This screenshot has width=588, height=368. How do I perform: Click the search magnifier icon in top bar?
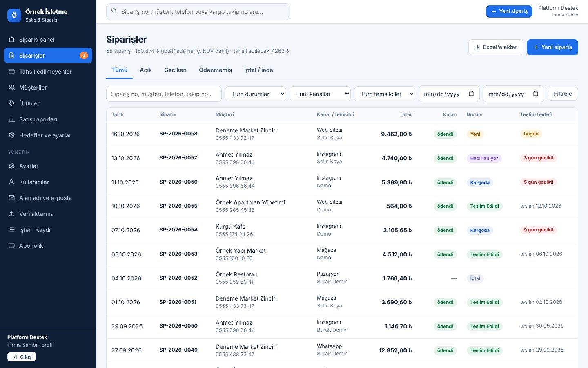point(114,11)
